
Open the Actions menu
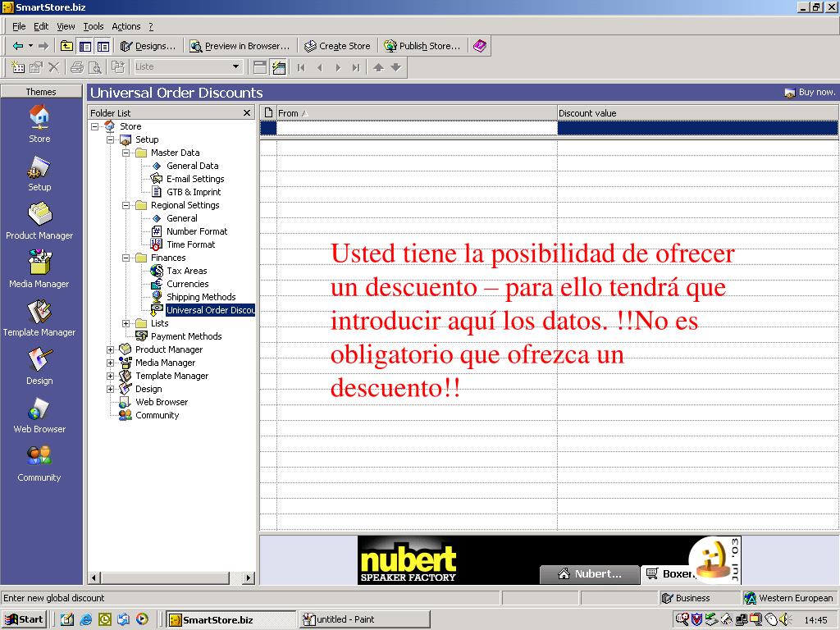126,26
